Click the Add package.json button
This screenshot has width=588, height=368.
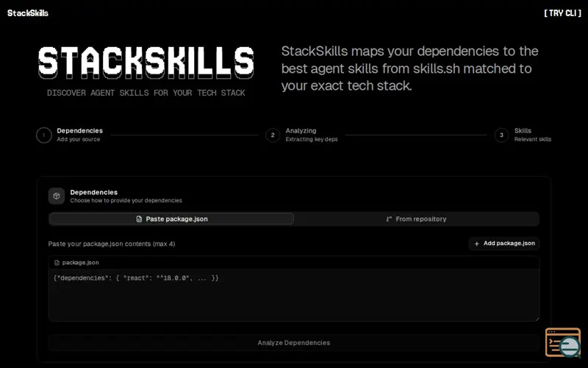(x=504, y=244)
